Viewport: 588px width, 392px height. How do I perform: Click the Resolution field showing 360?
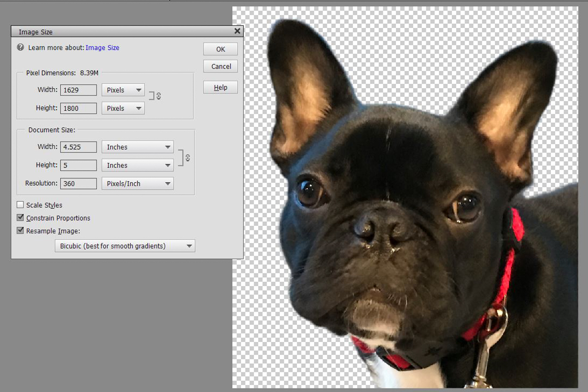pyautogui.click(x=78, y=183)
